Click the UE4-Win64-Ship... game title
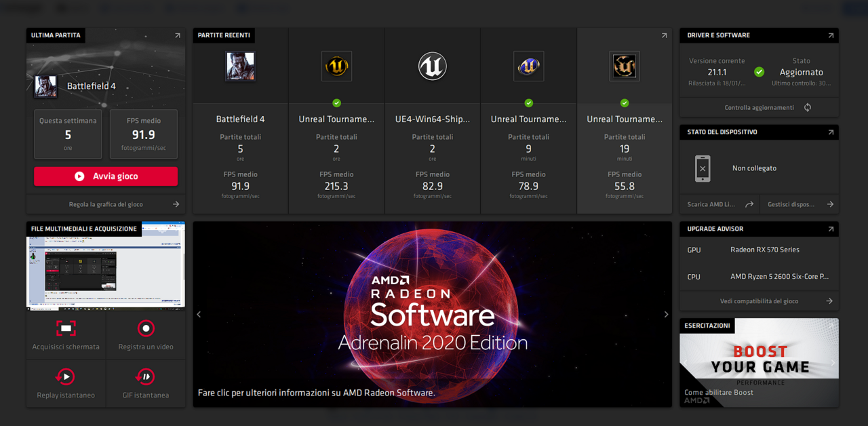The height and width of the screenshot is (426, 868). coord(433,119)
